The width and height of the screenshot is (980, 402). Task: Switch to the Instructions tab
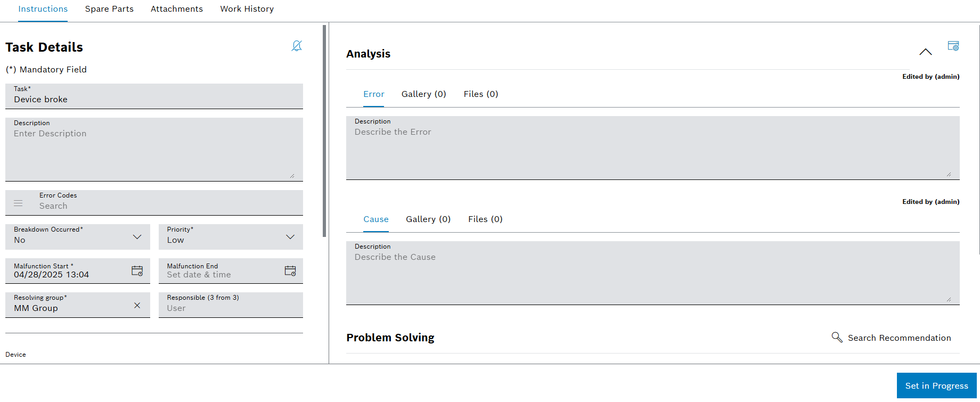(43, 9)
